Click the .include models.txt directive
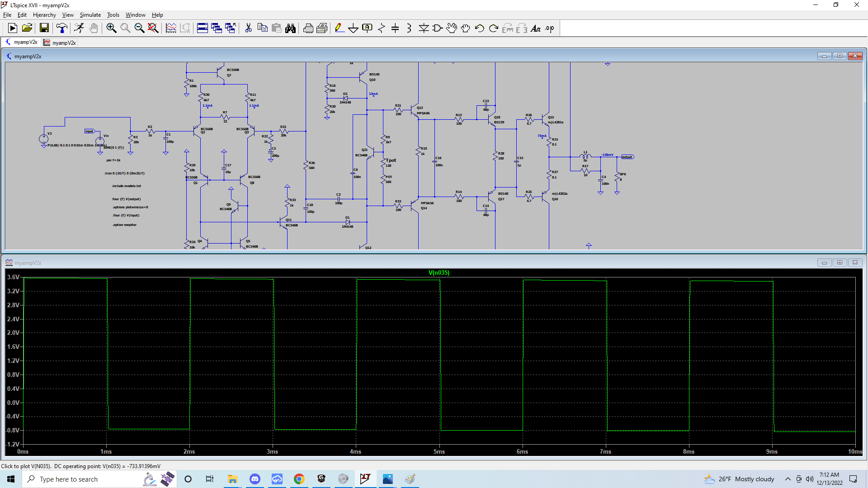This screenshot has height=488, width=868. click(127, 186)
